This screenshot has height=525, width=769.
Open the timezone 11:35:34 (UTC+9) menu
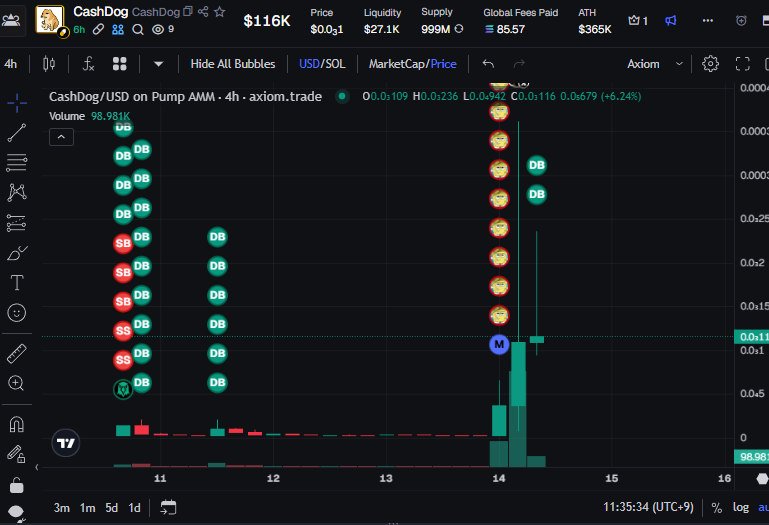(648, 507)
